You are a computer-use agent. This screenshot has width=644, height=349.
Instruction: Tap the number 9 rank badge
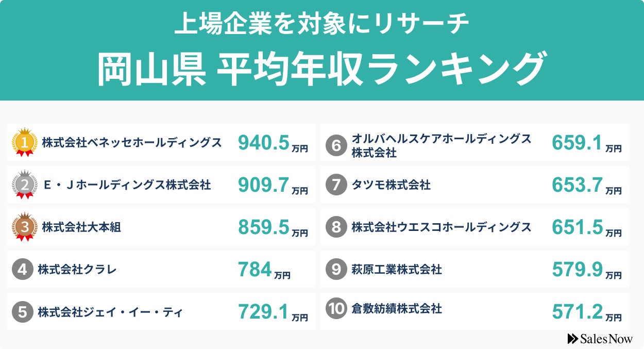pos(336,269)
